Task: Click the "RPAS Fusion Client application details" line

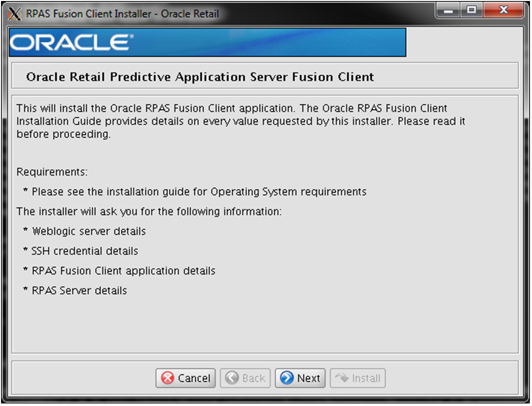Action: tap(123, 271)
